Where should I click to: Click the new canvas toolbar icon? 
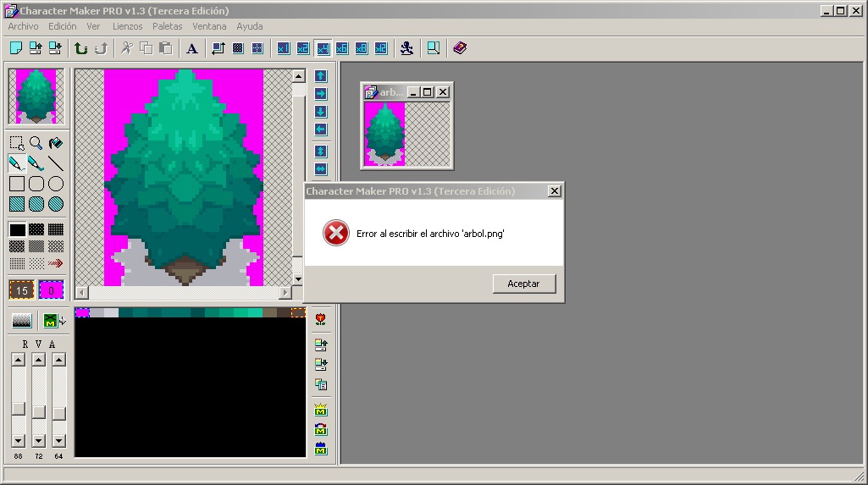click(16, 48)
